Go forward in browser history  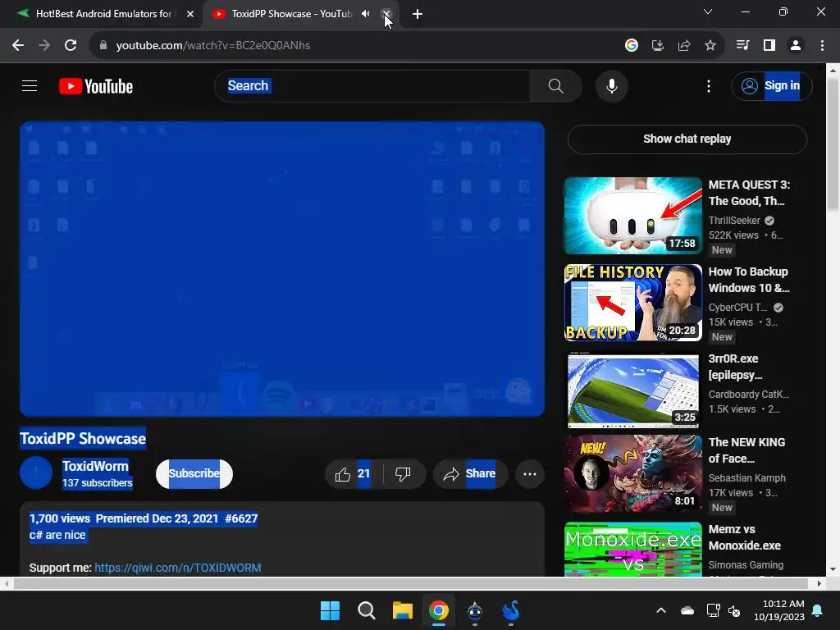(x=44, y=46)
